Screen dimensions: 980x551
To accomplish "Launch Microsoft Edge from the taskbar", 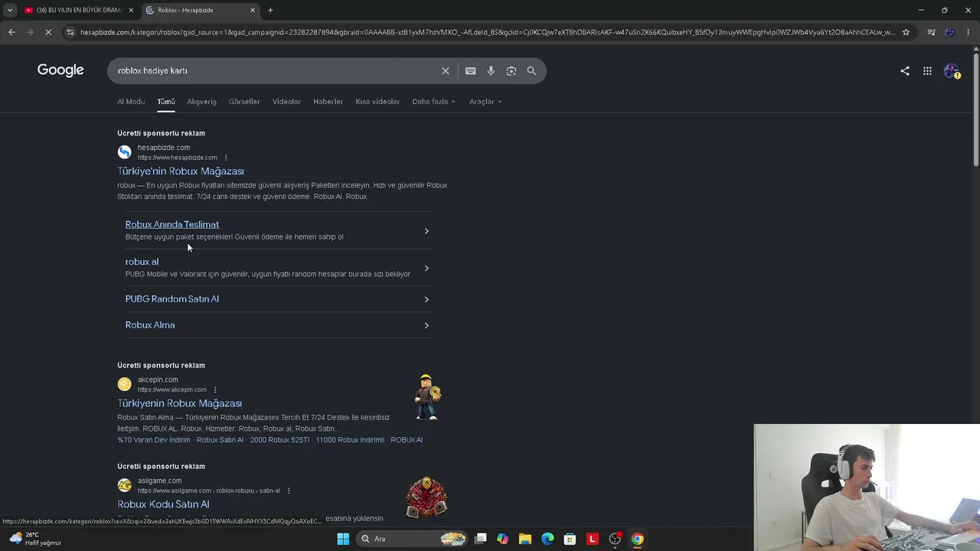I will coord(547,539).
